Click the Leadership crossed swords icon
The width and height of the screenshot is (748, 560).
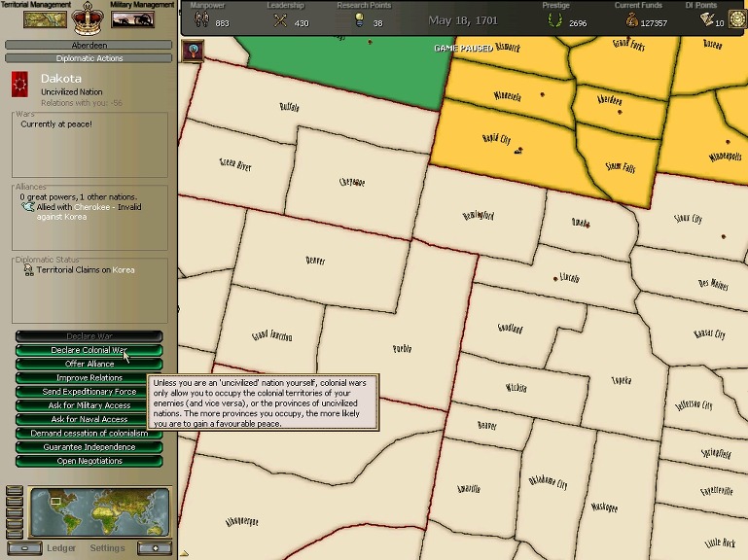pyautogui.click(x=280, y=21)
